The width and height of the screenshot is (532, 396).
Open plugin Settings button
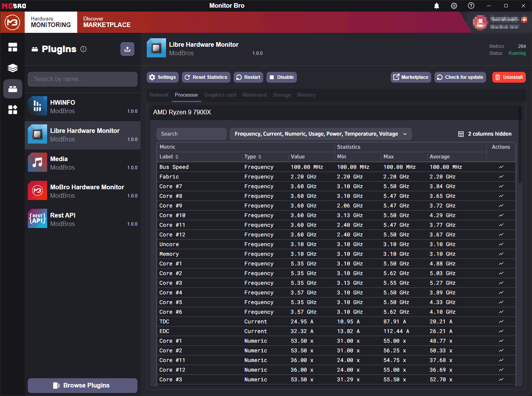[x=163, y=77]
